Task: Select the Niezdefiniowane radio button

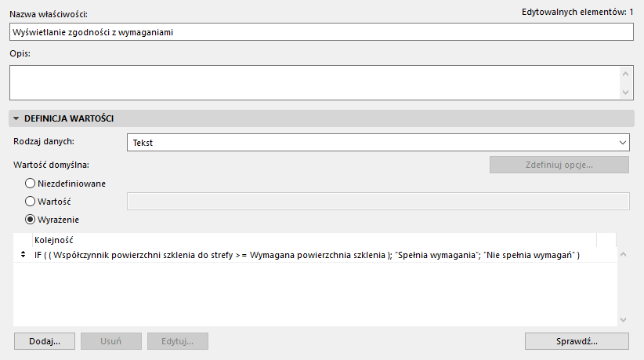Action: pos(31,183)
